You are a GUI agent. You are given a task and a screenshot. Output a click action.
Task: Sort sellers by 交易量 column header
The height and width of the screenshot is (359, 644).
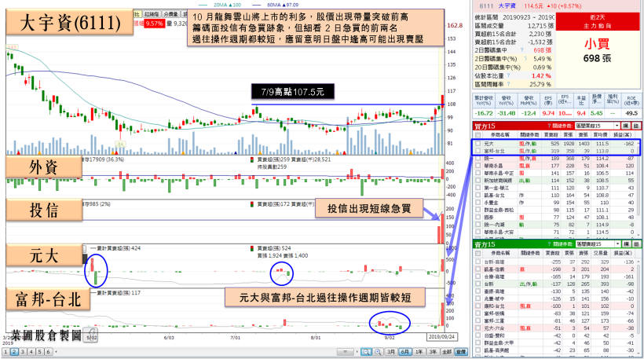coord(601,253)
